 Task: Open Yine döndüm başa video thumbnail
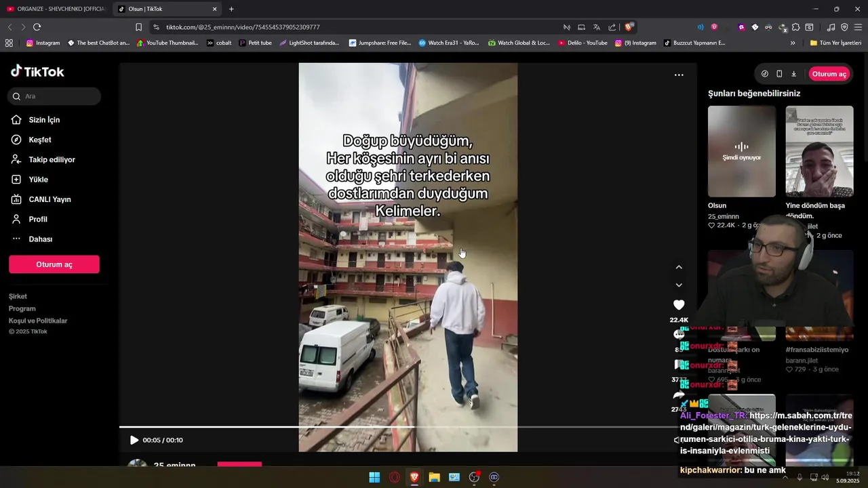click(819, 151)
